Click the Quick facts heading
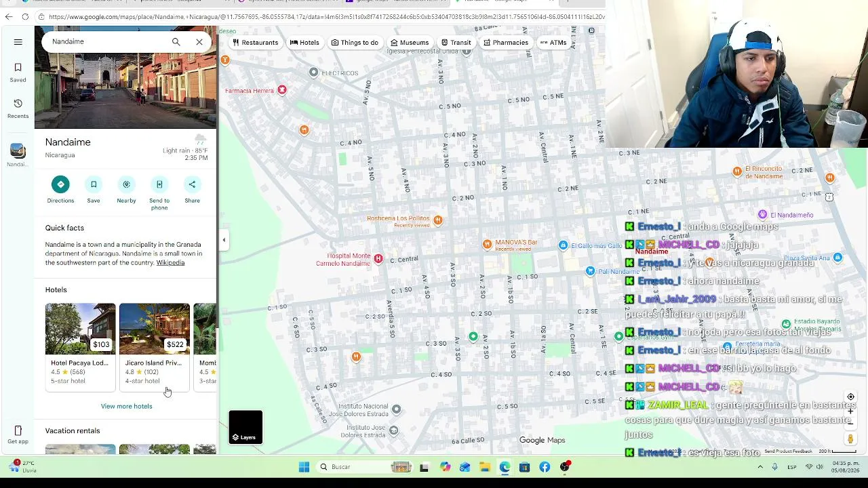The width and height of the screenshot is (868, 488). click(x=64, y=228)
